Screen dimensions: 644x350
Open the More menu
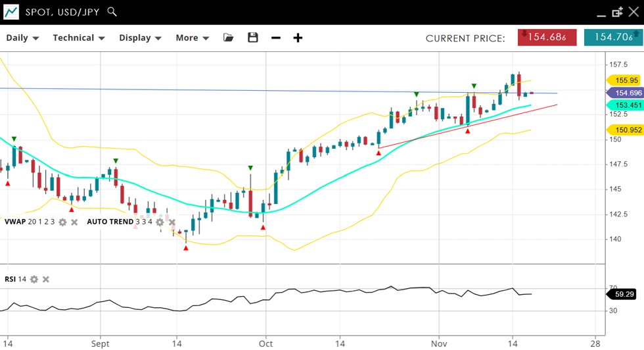(x=192, y=37)
